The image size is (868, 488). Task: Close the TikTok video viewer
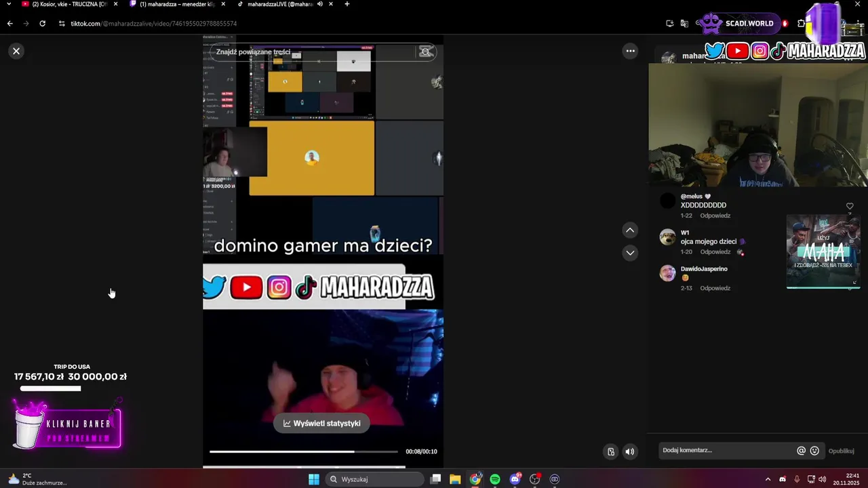(x=16, y=51)
